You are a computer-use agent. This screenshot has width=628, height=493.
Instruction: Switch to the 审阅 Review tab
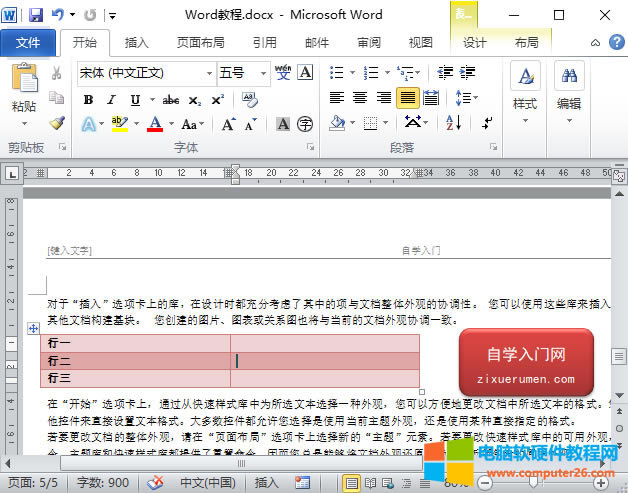(x=369, y=42)
